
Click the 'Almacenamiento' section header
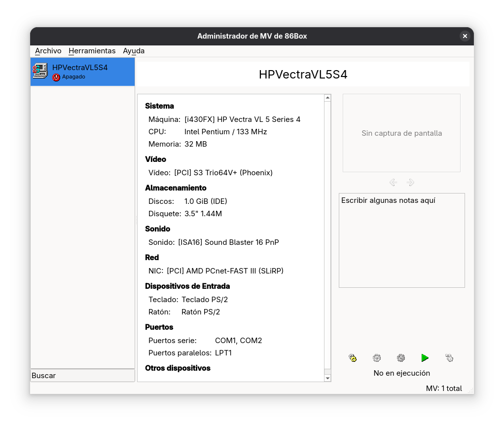(176, 188)
